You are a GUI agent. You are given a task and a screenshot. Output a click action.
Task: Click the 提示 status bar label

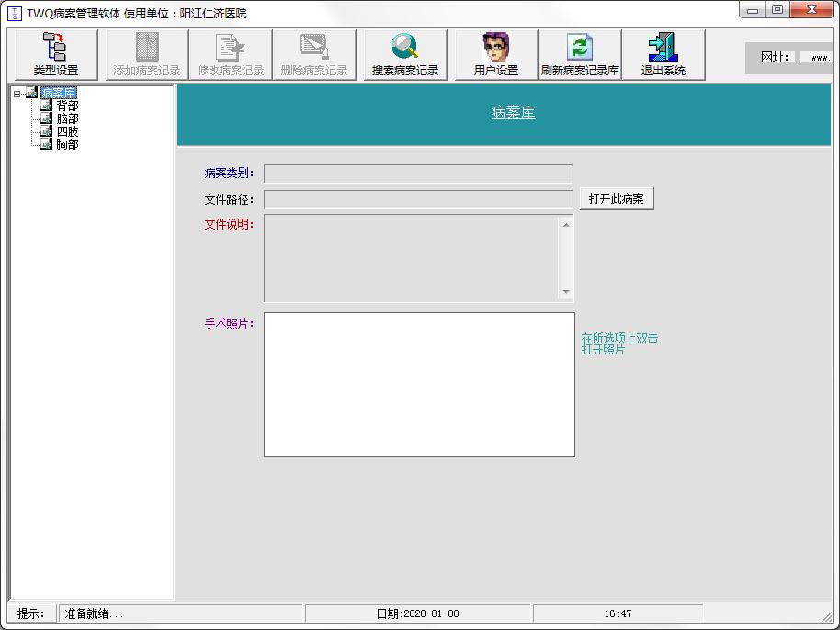click(30, 614)
